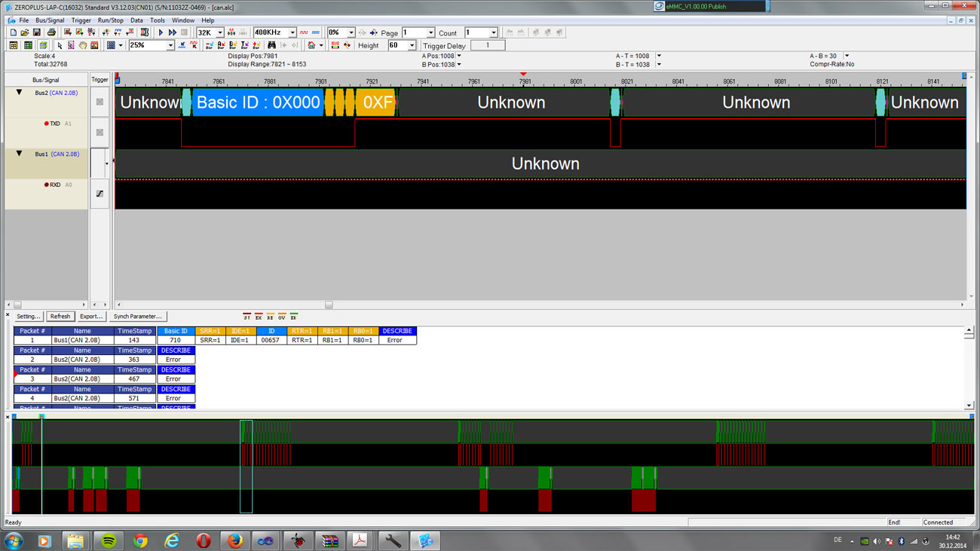Open the A Pos:1008 dropdown arrow
Image resolution: width=980 pixels, height=551 pixels.
coord(459,56)
